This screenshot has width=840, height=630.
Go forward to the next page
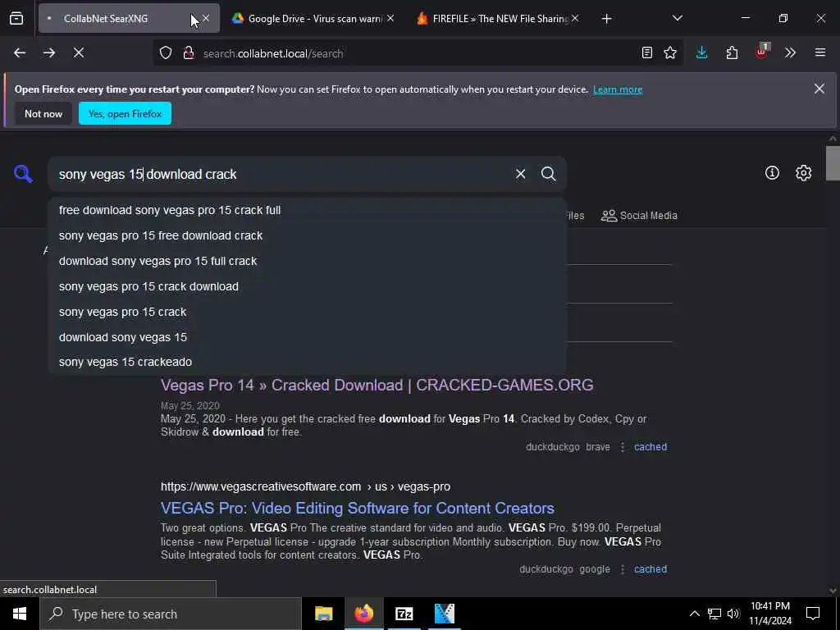click(49, 52)
